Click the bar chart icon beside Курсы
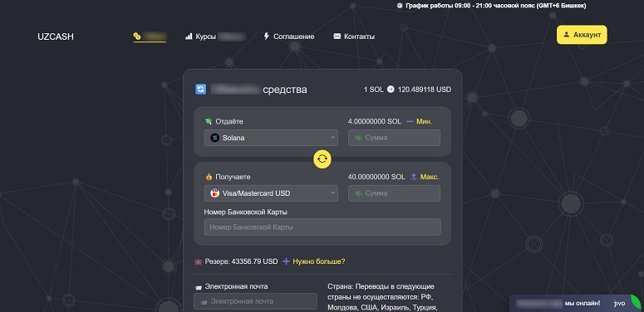This screenshot has height=312, width=644. point(189,37)
